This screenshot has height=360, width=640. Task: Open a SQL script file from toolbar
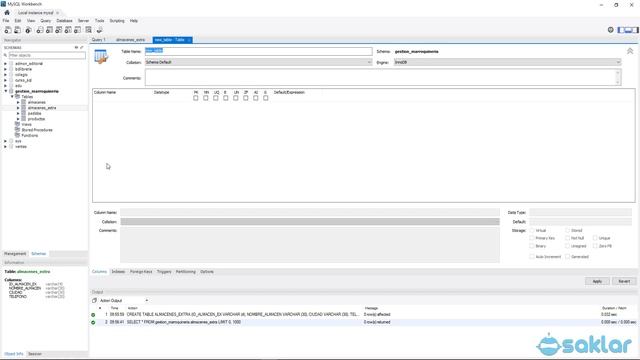point(18,30)
